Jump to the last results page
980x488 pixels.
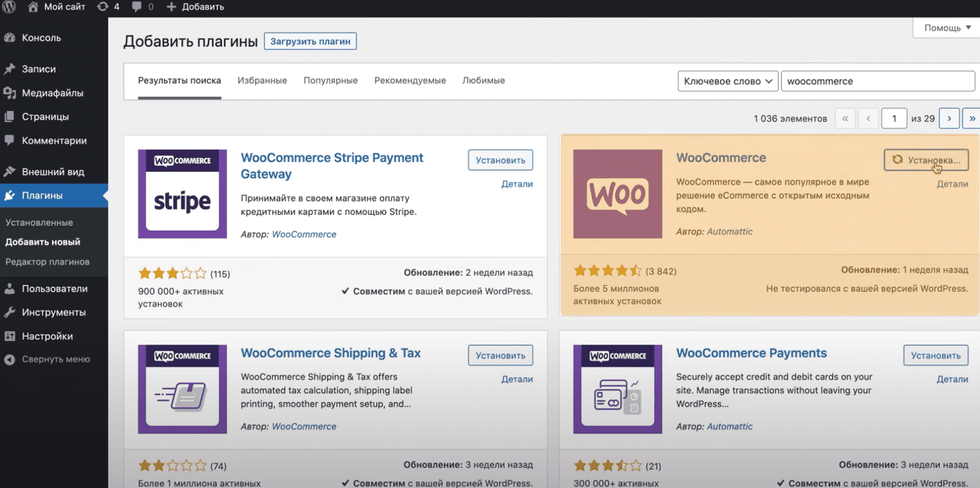[971, 118]
